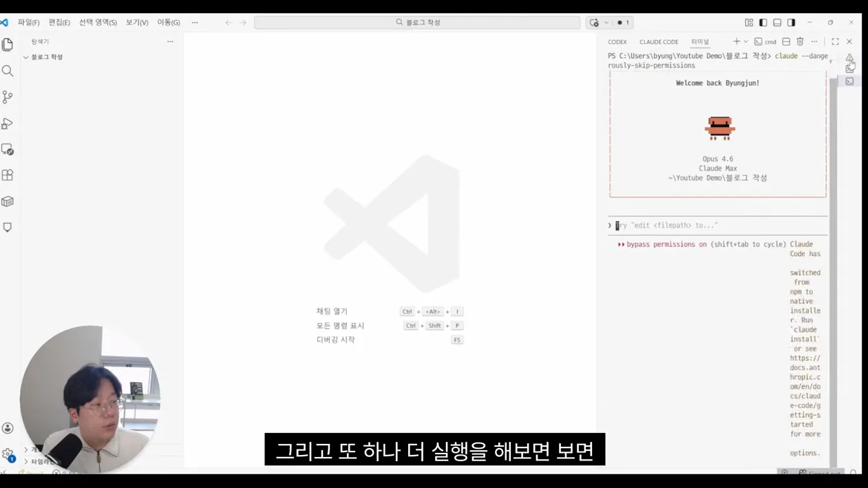The height and width of the screenshot is (488, 868).
Task: Open the Manage gear icon
Action: tap(8, 454)
